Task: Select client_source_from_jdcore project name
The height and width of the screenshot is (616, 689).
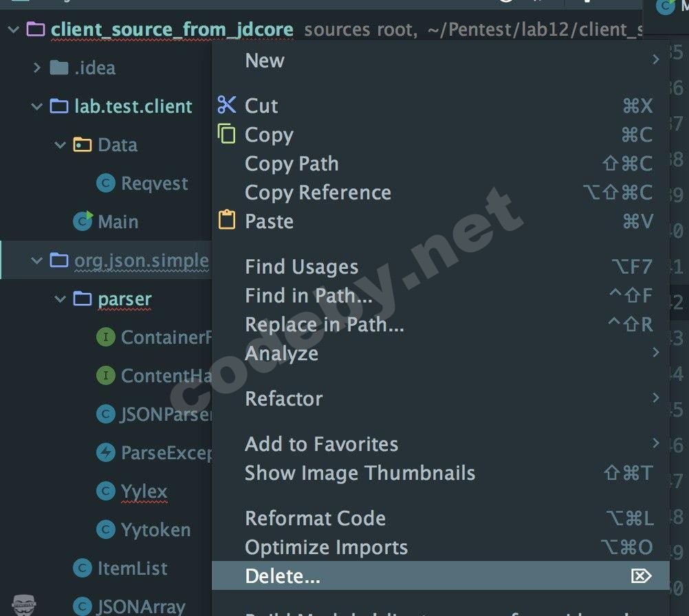Action: pyautogui.click(x=172, y=30)
